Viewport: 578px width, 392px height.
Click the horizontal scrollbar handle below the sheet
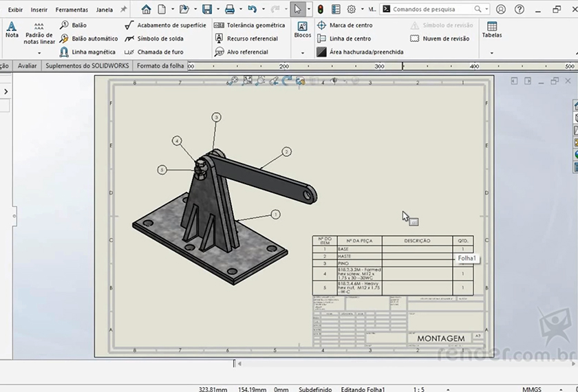click(235, 363)
